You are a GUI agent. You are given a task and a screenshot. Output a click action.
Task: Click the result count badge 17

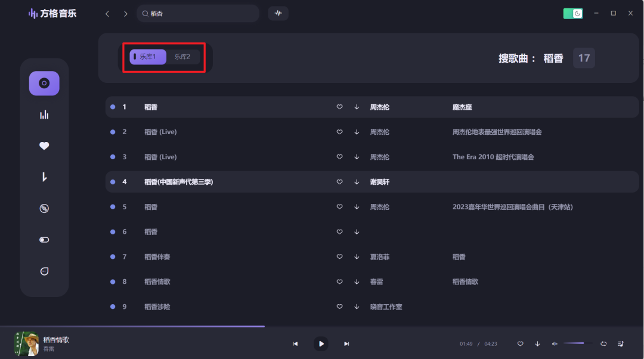point(584,58)
